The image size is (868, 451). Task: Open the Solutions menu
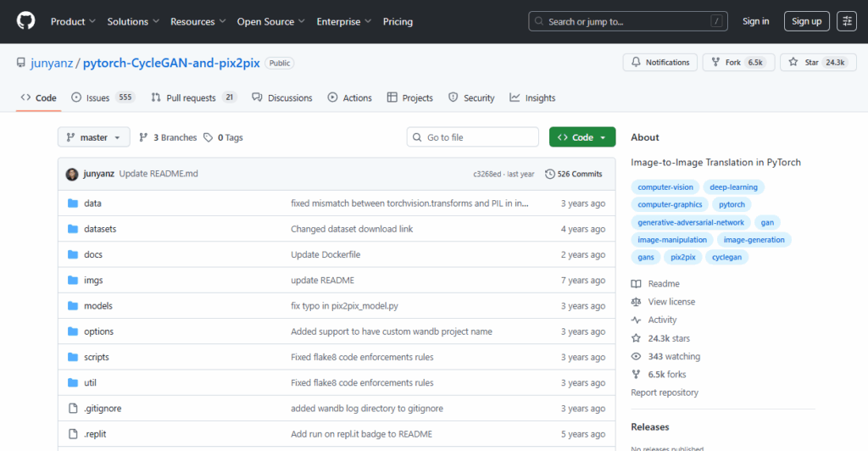click(x=133, y=21)
